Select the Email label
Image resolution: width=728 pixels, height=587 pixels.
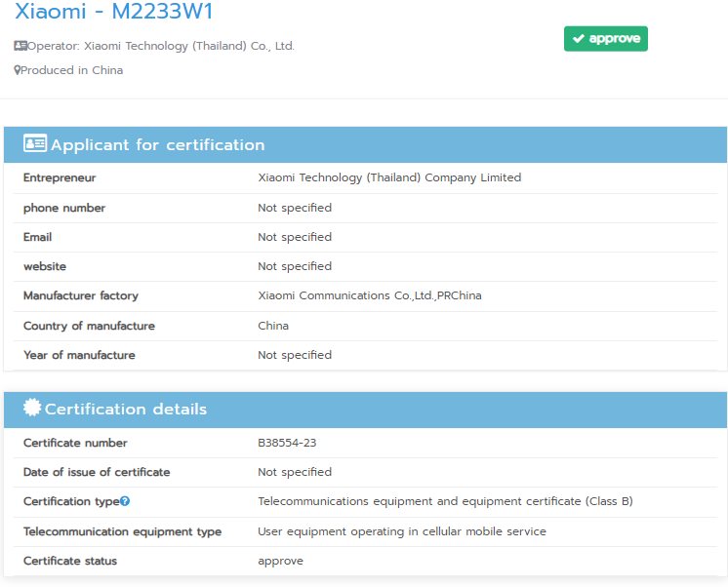click(x=38, y=237)
